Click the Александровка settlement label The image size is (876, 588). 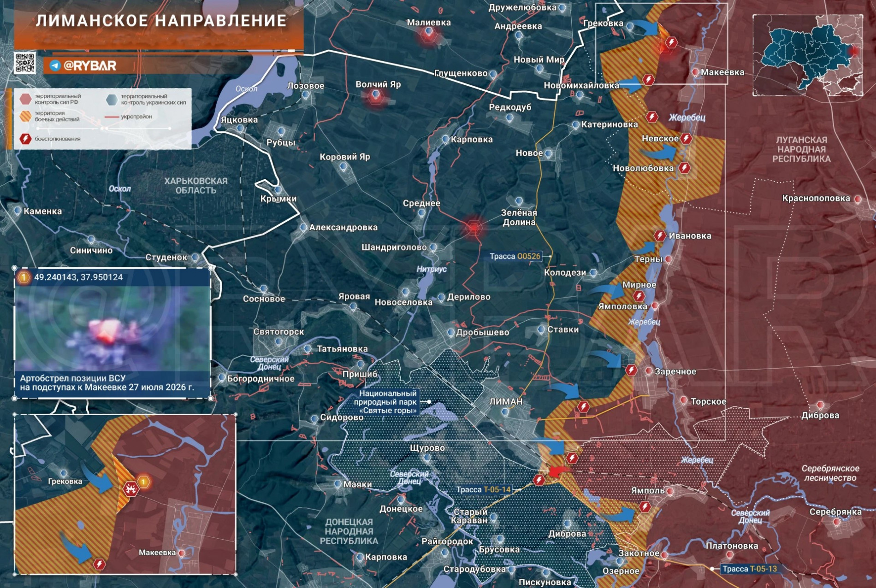343,227
